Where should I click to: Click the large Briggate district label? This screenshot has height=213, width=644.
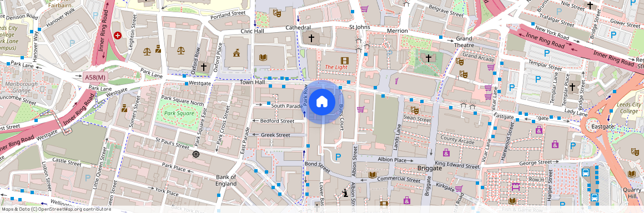(430, 168)
